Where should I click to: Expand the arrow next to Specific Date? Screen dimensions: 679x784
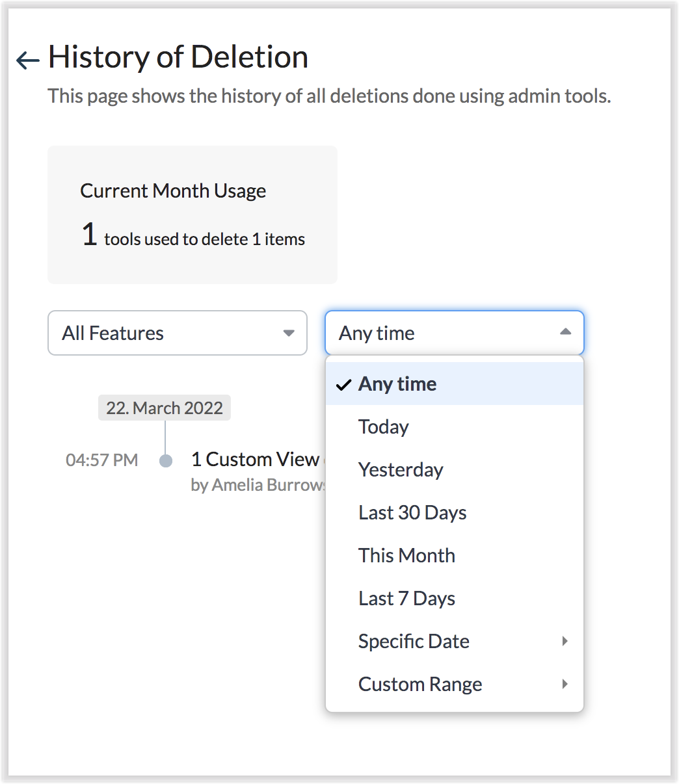(x=565, y=641)
